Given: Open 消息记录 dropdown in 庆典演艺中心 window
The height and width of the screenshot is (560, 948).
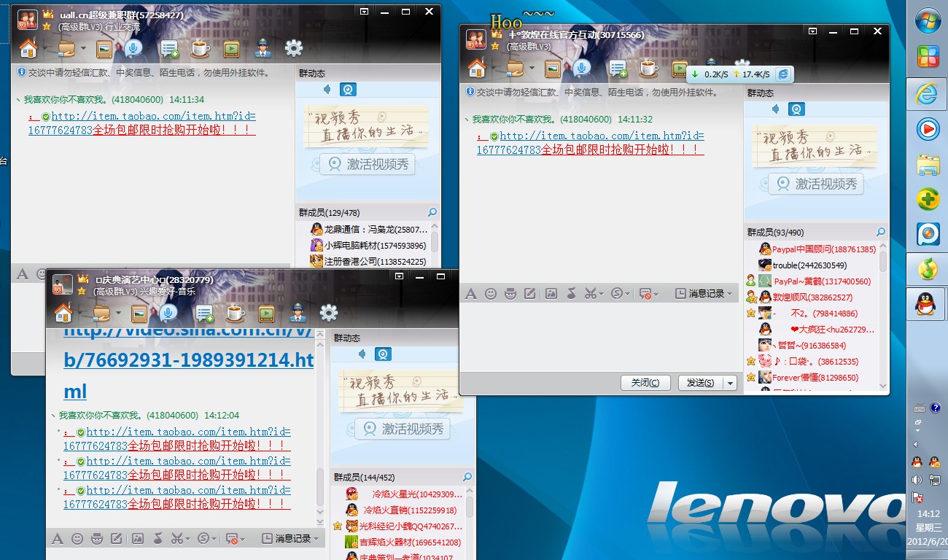Looking at the screenshot, I should coord(292,538).
